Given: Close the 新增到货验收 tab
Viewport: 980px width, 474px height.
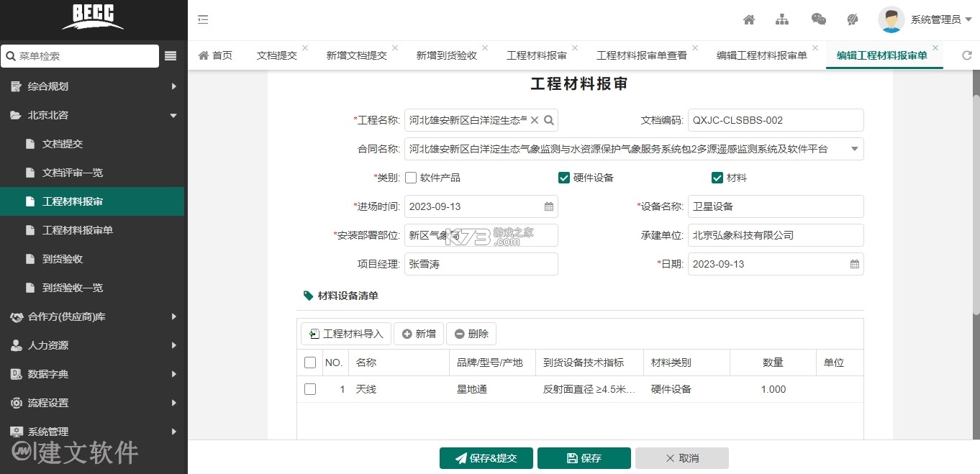Looking at the screenshot, I should (485, 48).
